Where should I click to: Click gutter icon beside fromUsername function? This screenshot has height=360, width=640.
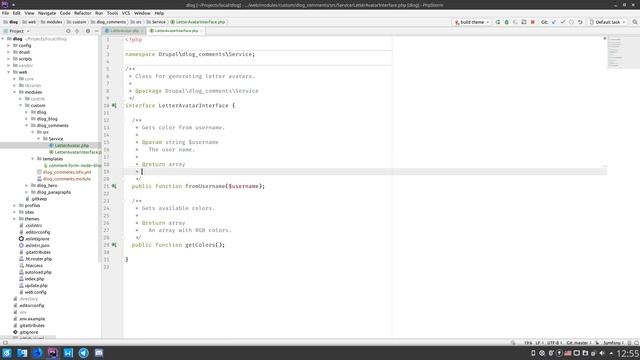[x=114, y=186]
